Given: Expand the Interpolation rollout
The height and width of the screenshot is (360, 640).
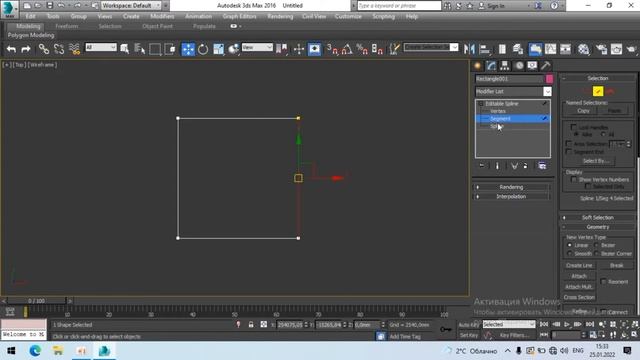Looking at the screenshot, I should pos(511,196).
